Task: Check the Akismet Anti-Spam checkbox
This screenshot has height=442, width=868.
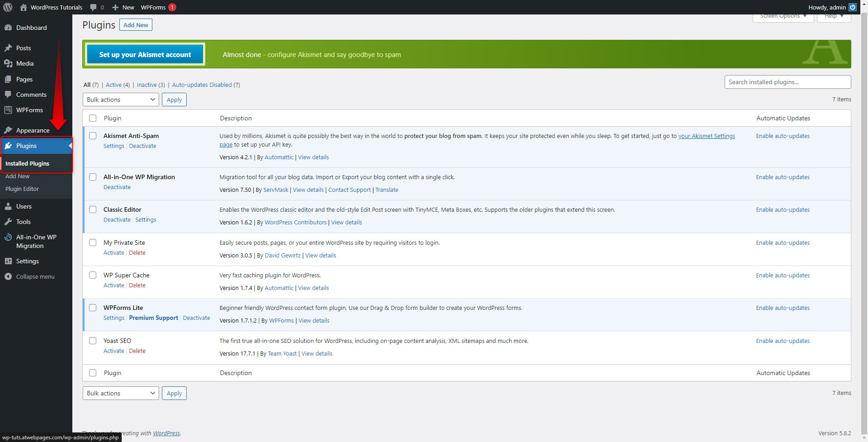Action: (x=93, y=136)
